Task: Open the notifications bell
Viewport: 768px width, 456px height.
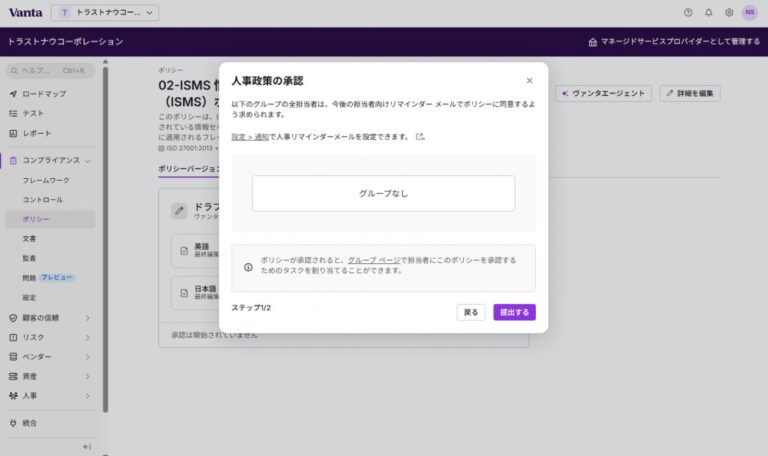Action: (x=709, y=13)
